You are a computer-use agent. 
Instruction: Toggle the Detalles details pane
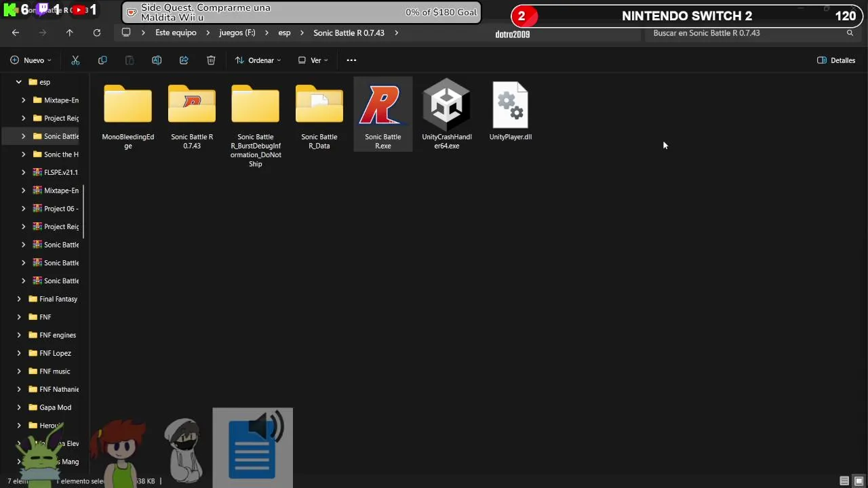836,60
